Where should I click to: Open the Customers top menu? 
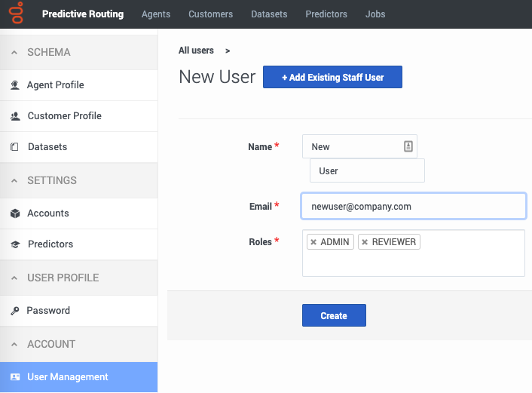point(211,14)
